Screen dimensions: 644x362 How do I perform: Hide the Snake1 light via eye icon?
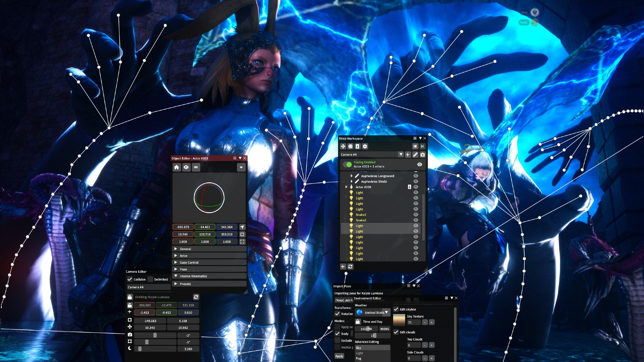(416, 214)
